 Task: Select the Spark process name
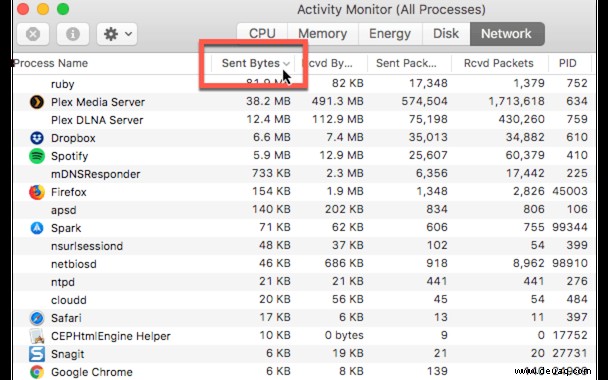click(x=66, y=228)
